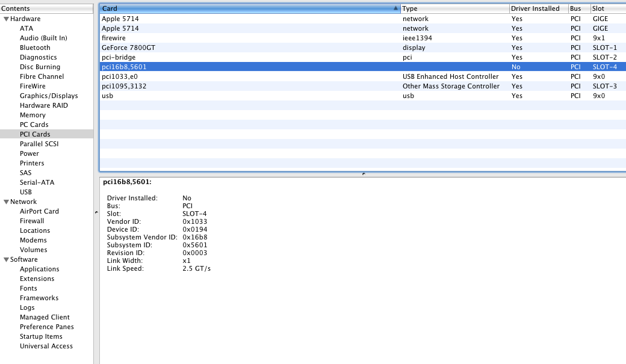Sort by the Slot column header

[x=609, y=8]
